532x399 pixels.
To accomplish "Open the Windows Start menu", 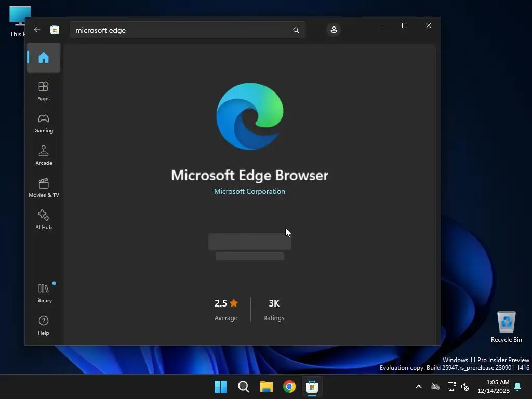I will pos(220,387).
